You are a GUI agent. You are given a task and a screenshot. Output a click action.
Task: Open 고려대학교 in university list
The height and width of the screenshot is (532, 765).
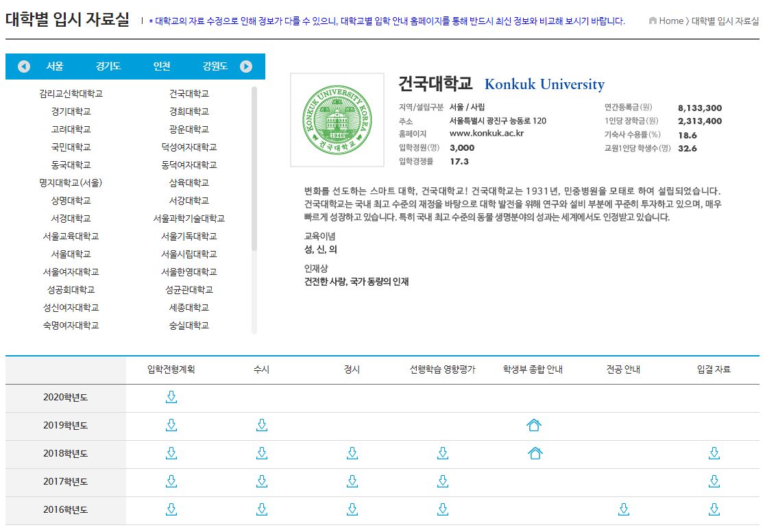(71, 130)
